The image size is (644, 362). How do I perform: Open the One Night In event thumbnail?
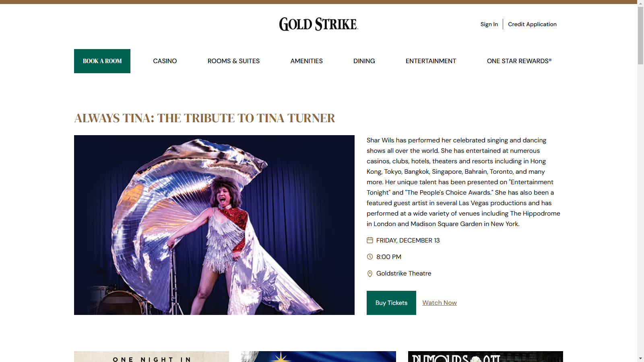(x=151, y=357)
